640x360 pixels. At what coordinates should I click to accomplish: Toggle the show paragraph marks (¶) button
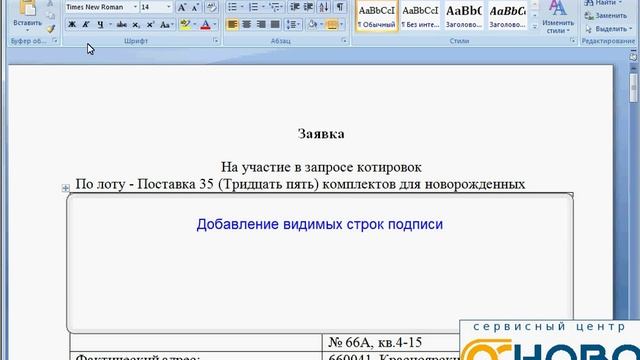tap(340, 7)
